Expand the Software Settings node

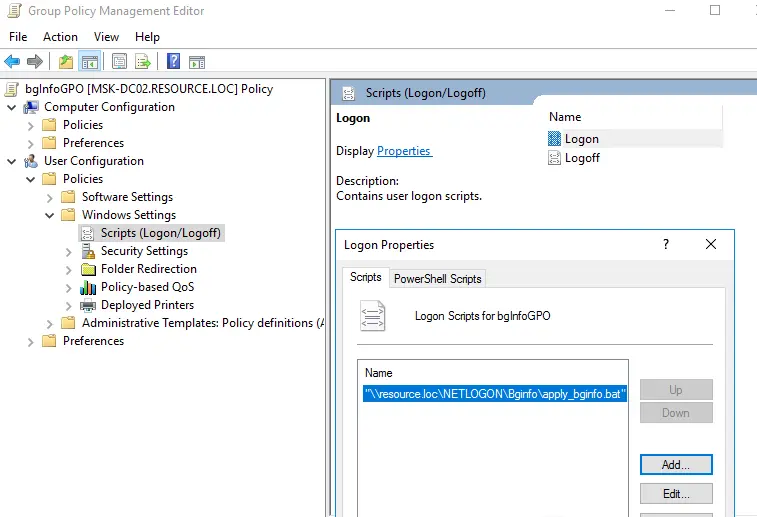(49, 197)
